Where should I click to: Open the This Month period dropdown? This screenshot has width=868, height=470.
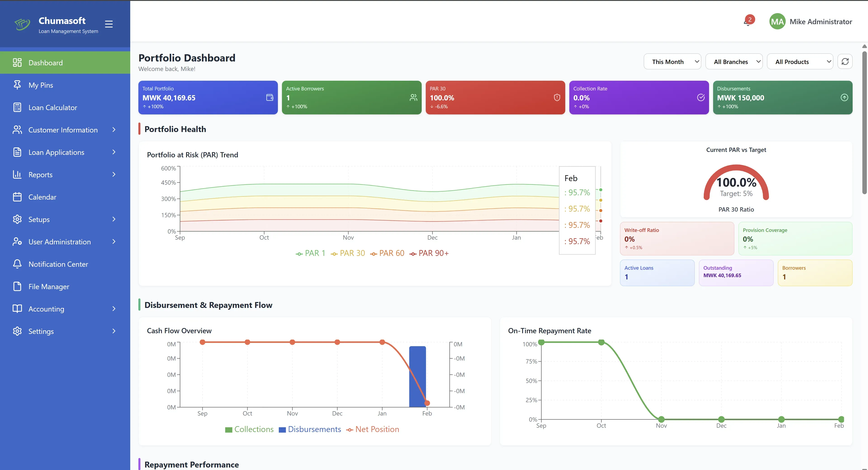672,62
